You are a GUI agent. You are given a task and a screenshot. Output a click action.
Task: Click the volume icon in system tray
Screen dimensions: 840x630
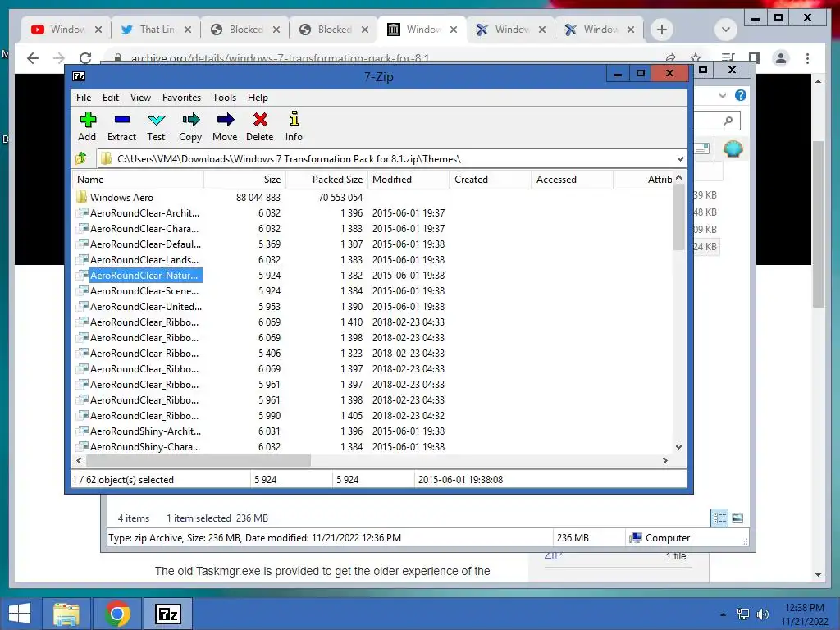[x=762, y=614]
